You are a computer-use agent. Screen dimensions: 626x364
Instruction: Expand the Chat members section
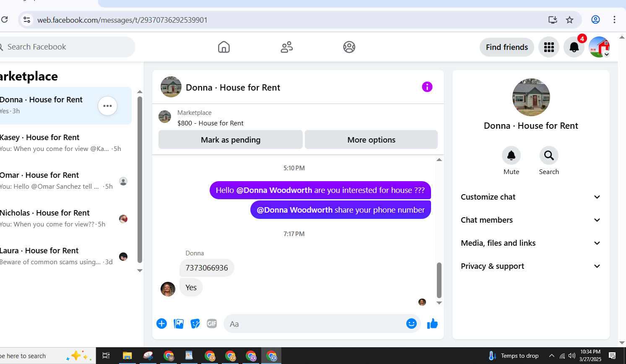click(531, 220)
